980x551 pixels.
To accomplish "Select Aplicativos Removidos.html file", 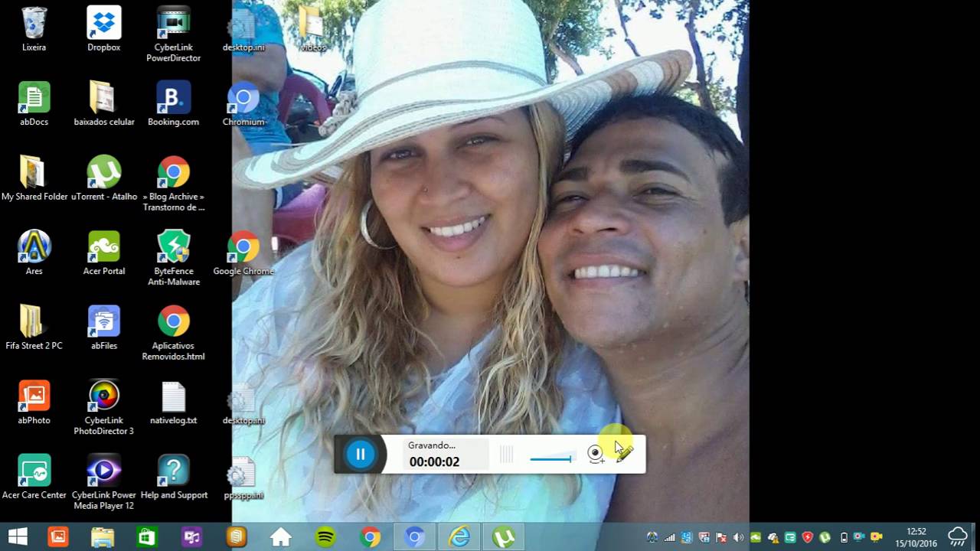I will tap(174, 333).
